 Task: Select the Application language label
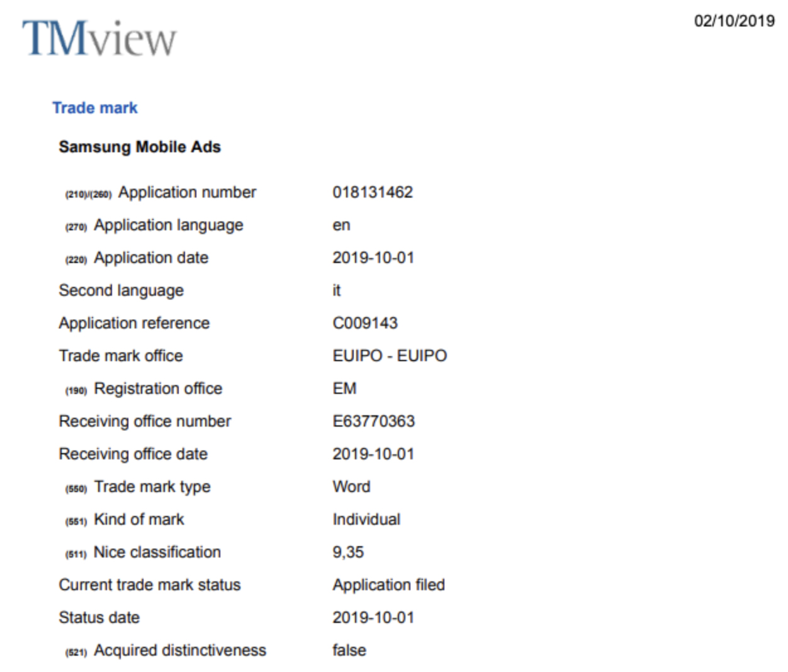[x=168, y=225]
